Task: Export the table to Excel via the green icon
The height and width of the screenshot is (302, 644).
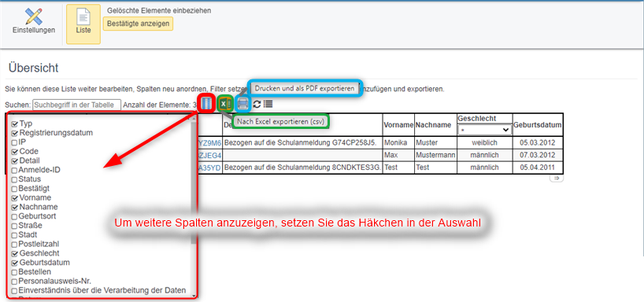Action: coord(224,104)
